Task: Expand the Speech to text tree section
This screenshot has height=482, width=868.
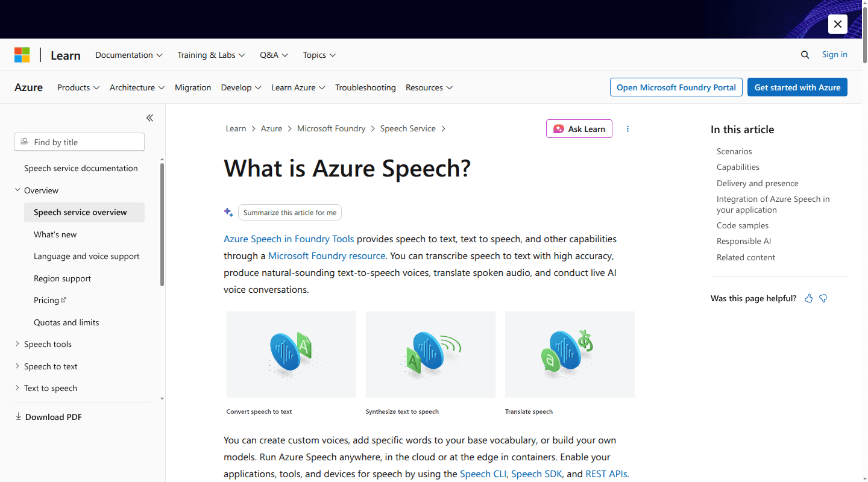Action: pyautogui.click(x=17, y=366)
